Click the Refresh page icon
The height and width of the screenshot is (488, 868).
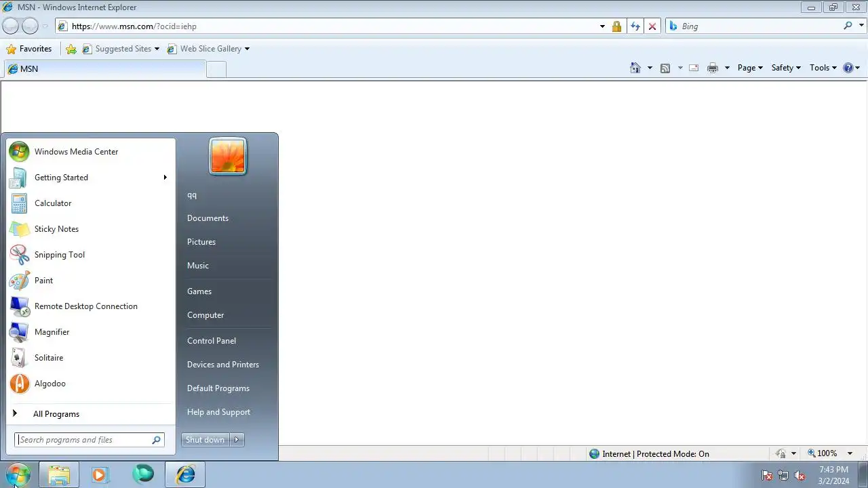click(635, 26)
